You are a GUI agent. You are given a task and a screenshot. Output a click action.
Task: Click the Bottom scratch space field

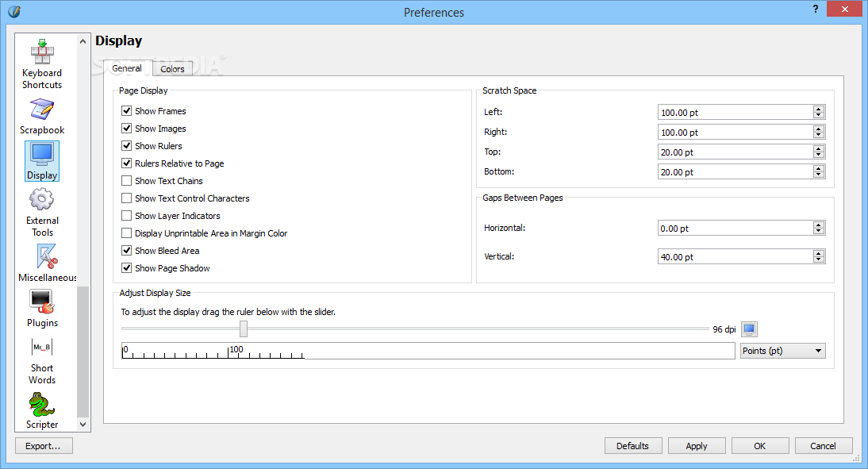735,172
